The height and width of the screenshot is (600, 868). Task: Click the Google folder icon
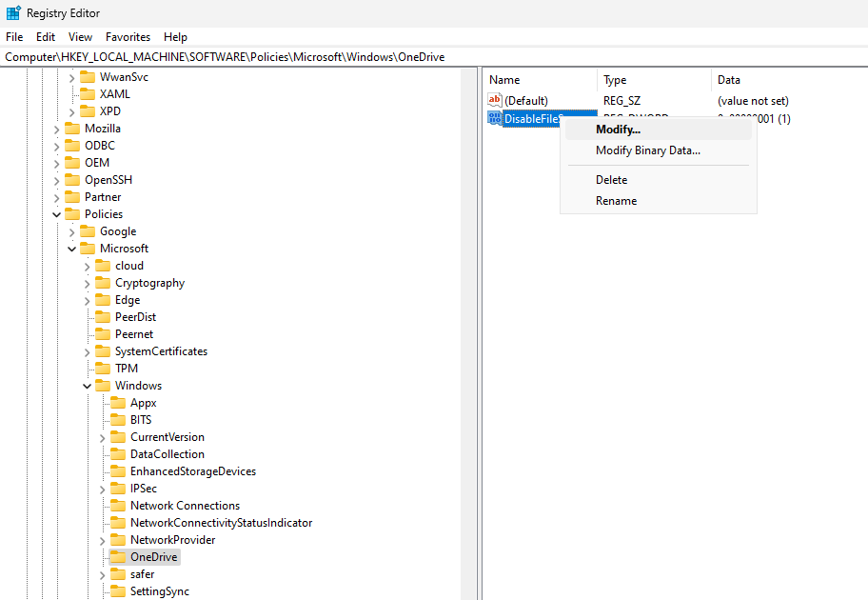(88, 231)
